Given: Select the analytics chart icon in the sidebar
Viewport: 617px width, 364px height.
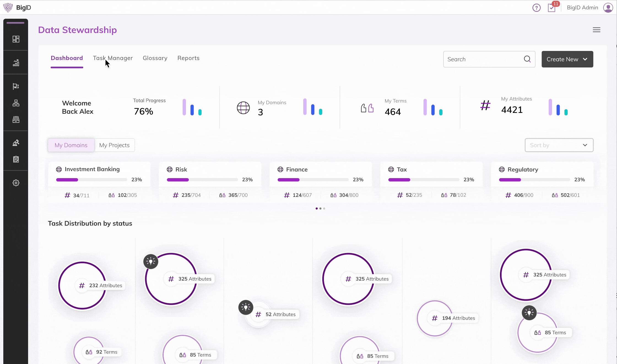Looking at the screenshot, I should pyautogui.click(x=16, y=62).
